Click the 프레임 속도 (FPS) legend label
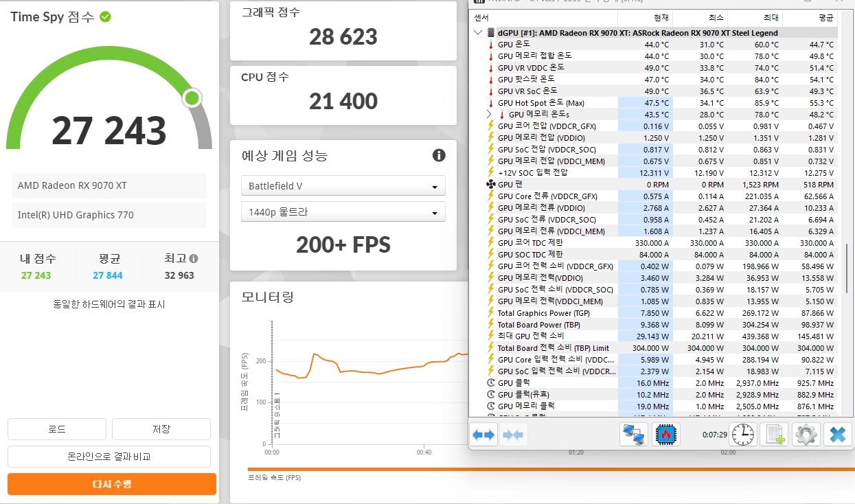Viewport: 855px width, 504px height. (274, 478)
